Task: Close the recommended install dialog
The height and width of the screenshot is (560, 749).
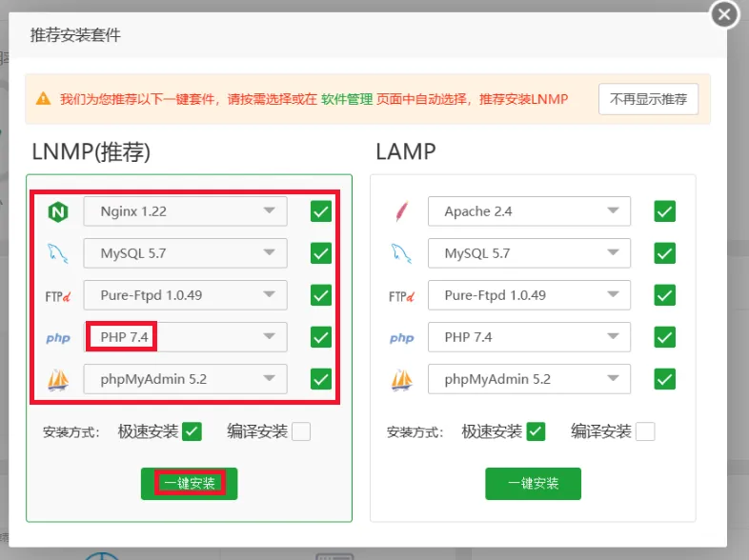Action: (724, 15)
